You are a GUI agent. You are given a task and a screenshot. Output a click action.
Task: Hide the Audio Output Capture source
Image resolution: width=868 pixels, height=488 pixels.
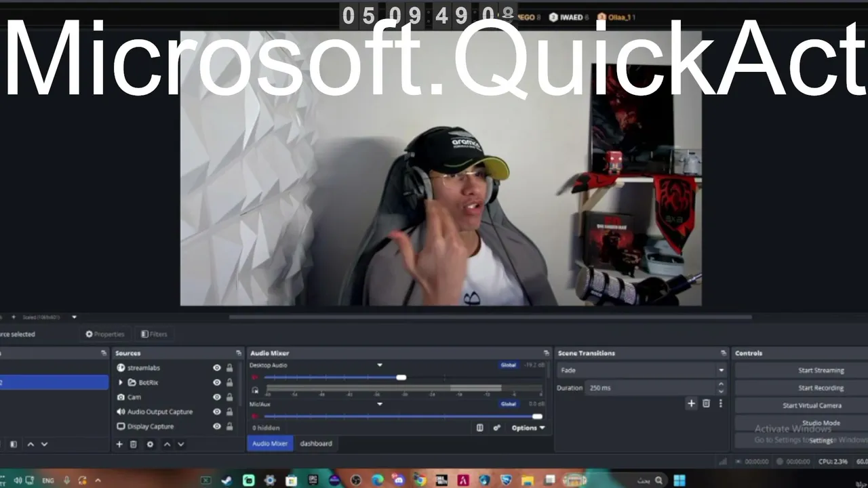tap(217, 412)
